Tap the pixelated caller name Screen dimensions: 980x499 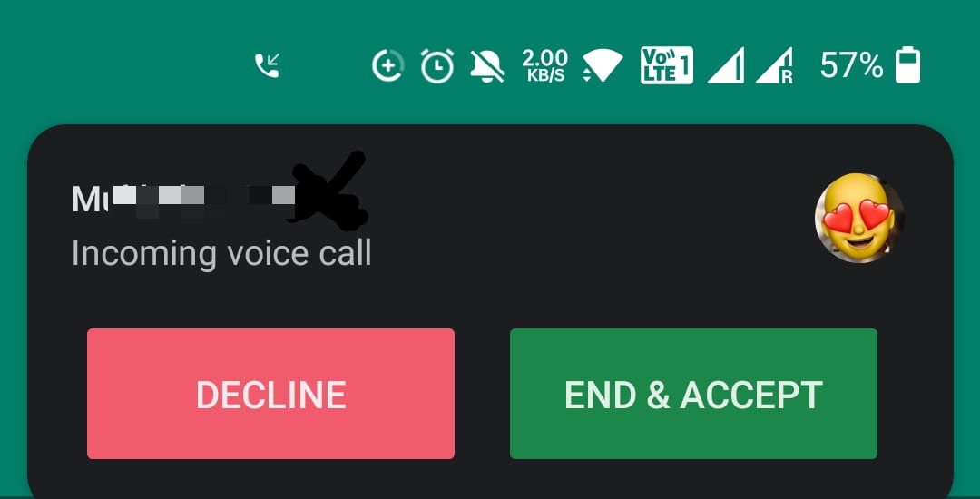click(x=182, y=200)
